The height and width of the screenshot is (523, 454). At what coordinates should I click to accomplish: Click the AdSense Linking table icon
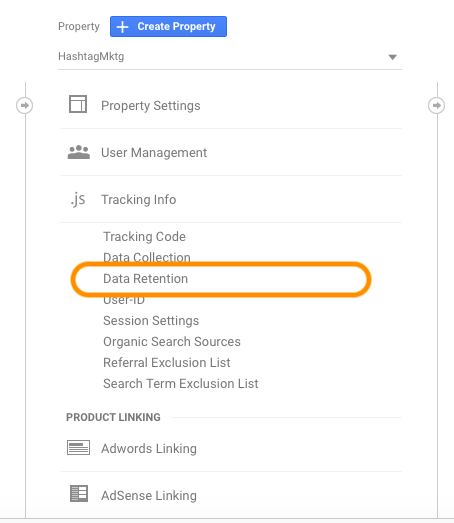click(x=79, y=494)
